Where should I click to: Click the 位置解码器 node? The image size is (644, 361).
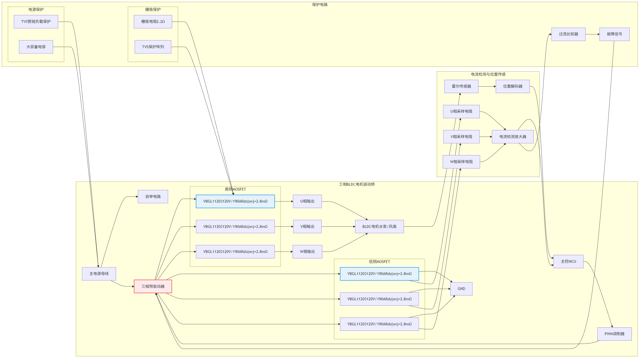513,86
